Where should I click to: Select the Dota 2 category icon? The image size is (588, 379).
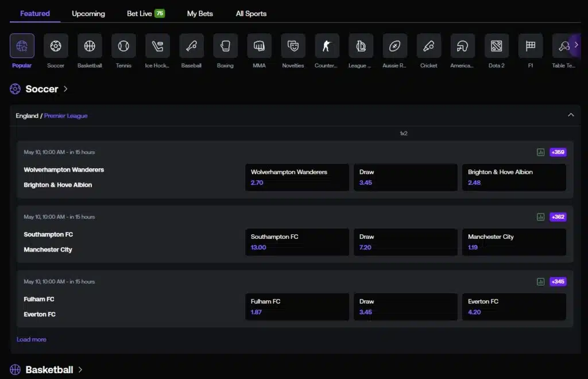tap(496, 47)
